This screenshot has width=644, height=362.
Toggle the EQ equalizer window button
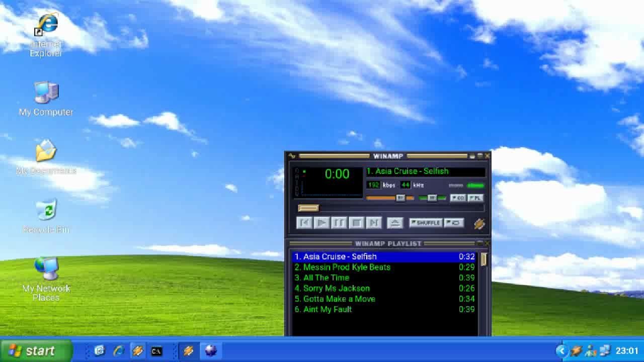(x=458, y=198)
